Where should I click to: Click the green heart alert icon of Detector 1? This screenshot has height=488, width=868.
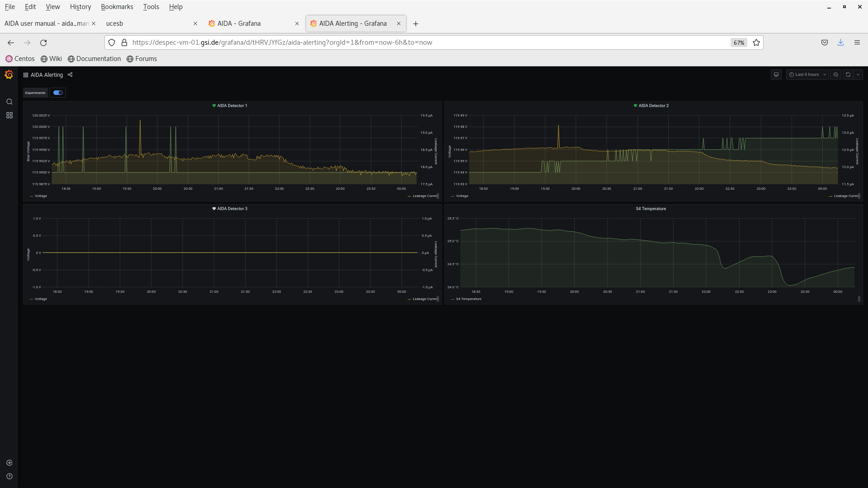click(x=214, y=106)
